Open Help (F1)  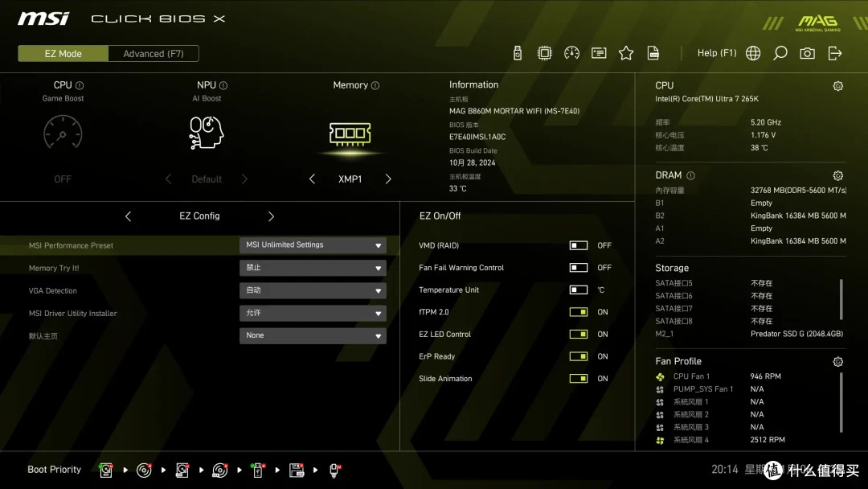pyautogui.click(x=717, y=53)
